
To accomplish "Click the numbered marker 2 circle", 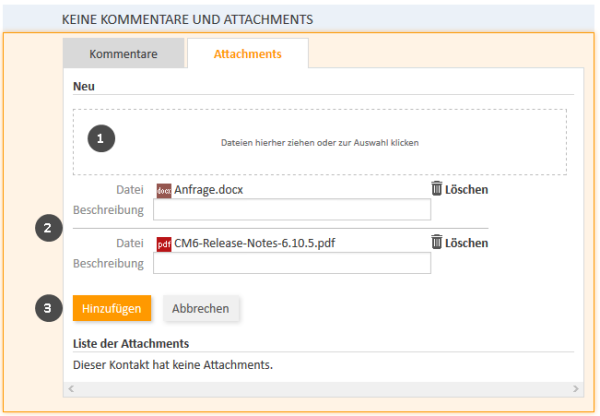I will (x=49, y=228).
